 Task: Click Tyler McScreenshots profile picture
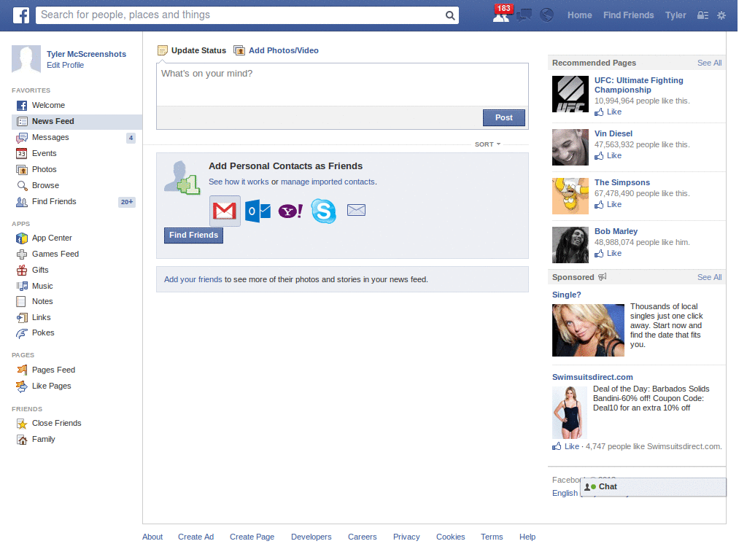click(26, 60)
